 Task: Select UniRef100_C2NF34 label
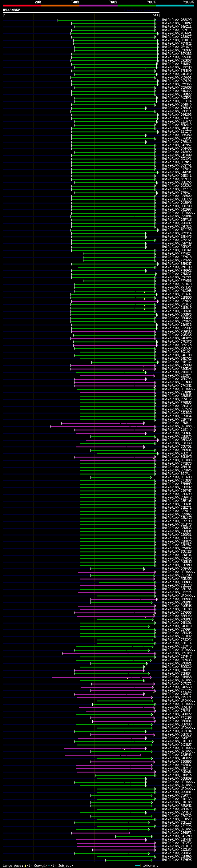[x=177, y=555]
